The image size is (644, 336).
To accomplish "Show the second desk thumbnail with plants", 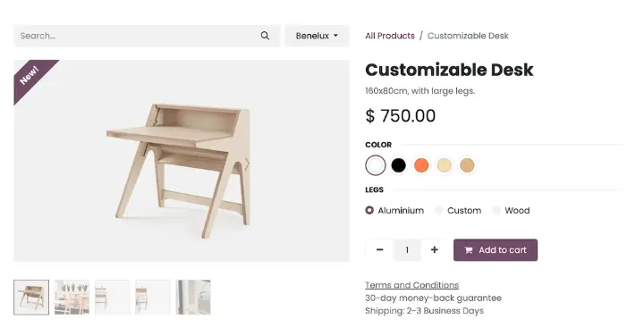I will (x=72, y=298).
